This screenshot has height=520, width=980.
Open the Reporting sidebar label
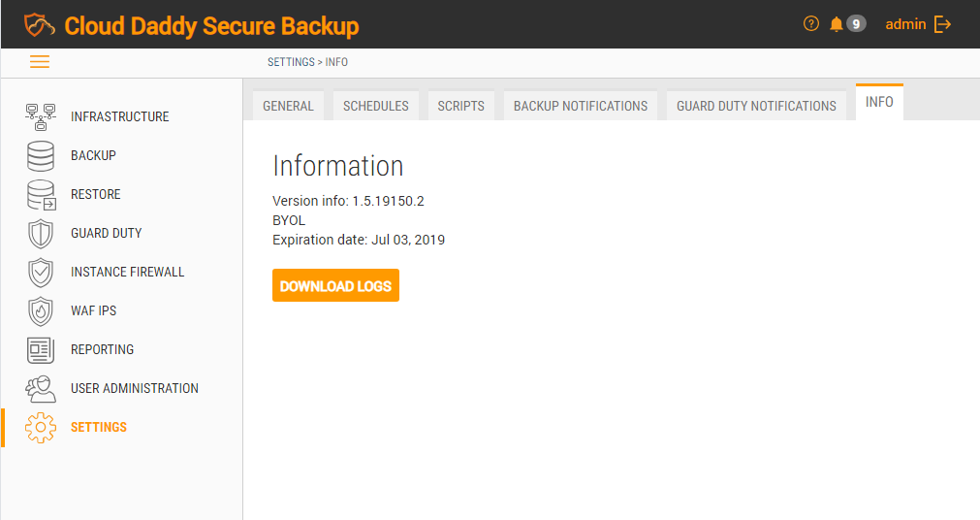[x=103, y=350]
